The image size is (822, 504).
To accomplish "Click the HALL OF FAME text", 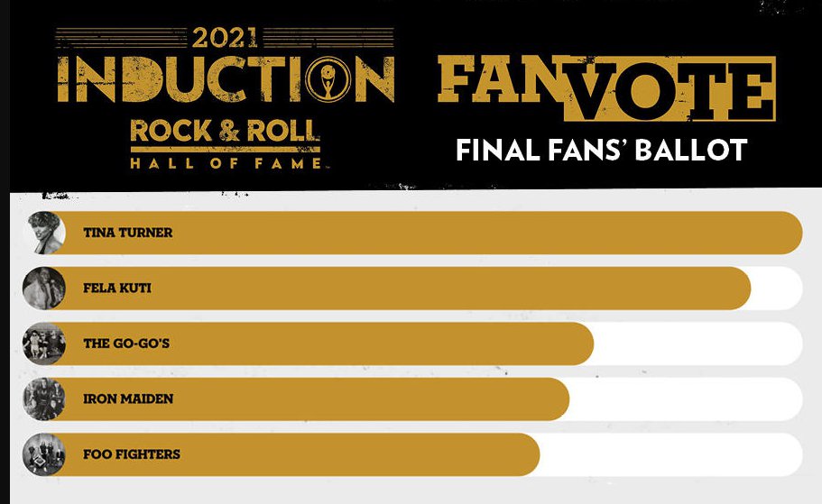I will pyautogui.click(x=226, y=163).
